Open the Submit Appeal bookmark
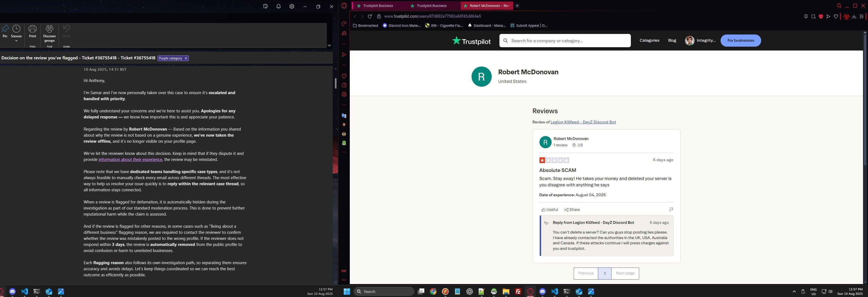 click(x=529, y=26)
